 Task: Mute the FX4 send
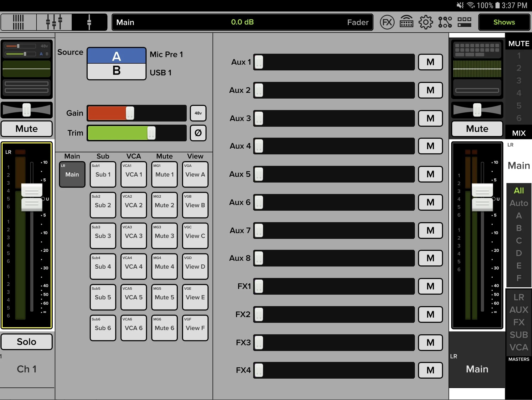[x=430, y=370]
